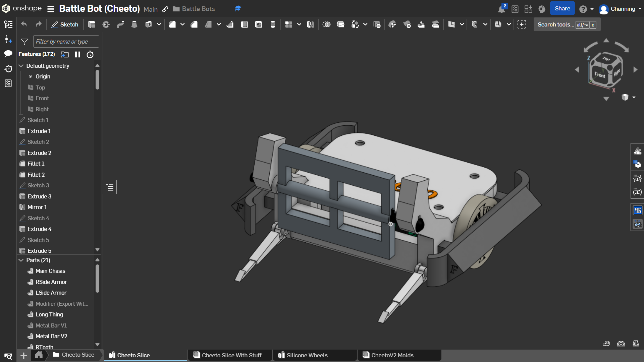Click the Share button
This screenshot has width=644, height=362.
562,9
